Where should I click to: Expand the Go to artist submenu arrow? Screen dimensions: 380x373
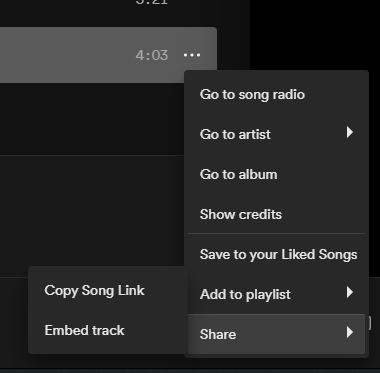(349, 132)
